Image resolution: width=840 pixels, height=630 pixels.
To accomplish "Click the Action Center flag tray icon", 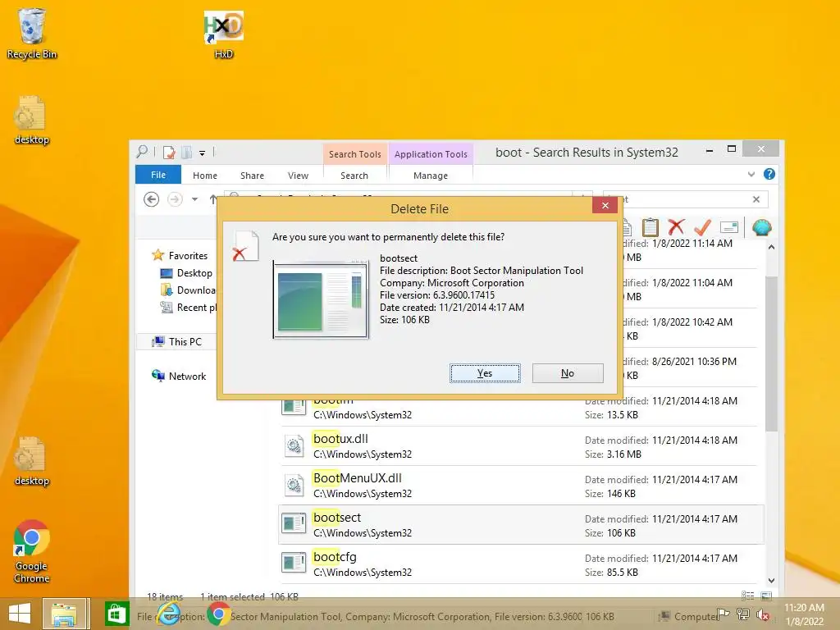I will coord(724,614).
